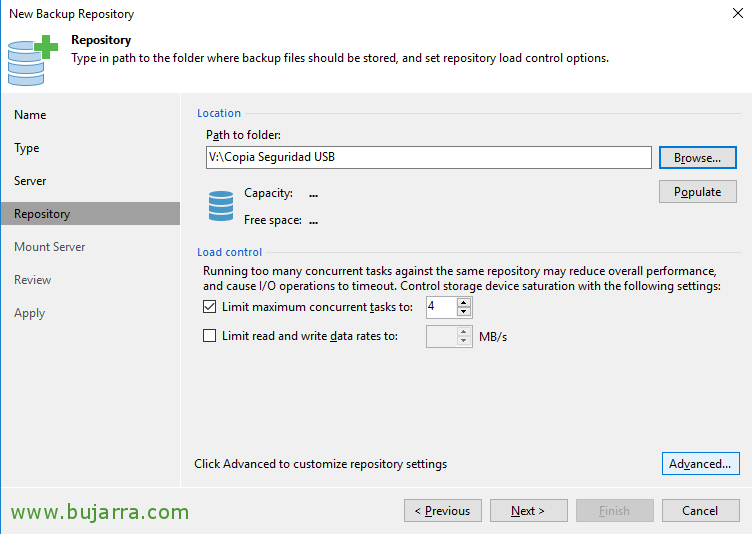752x534 pixels.
Task: Click inside the Path to folder field
Action: (x=428, y=157)
